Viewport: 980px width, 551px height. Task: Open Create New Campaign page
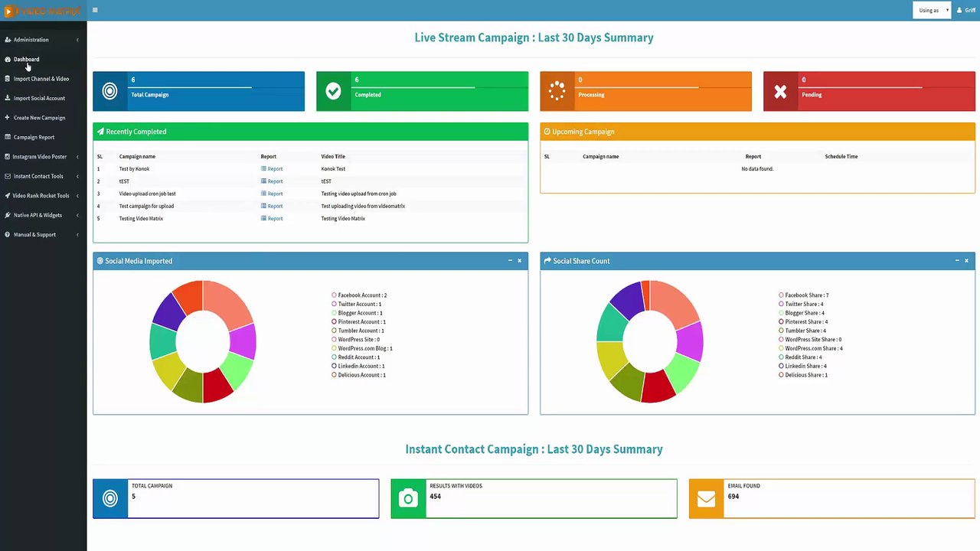click(x=43, y=118)
